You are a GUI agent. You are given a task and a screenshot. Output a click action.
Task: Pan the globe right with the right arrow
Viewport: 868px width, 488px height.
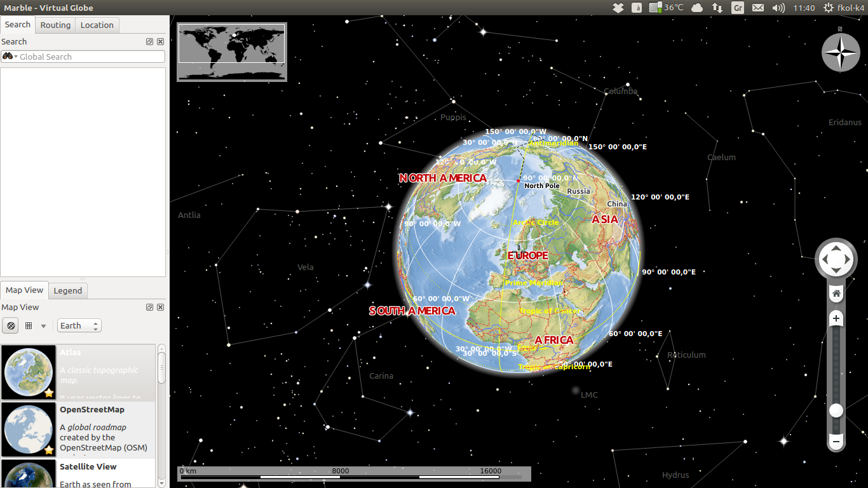(x=848, y=259)
